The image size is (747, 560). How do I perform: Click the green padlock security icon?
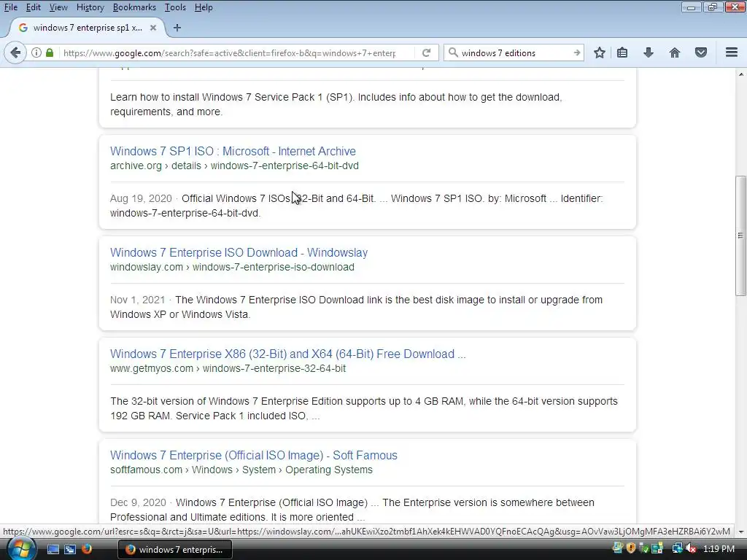tap(50, 52)
